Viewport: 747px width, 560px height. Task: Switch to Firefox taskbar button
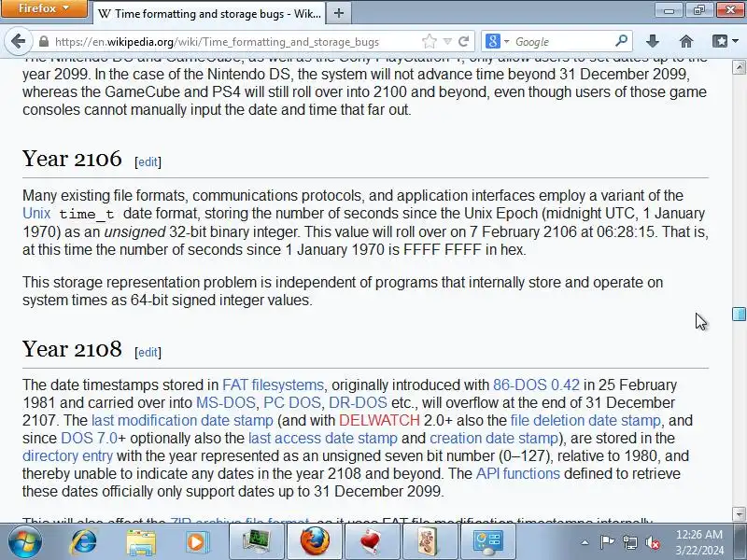click(x=315, y=542)
